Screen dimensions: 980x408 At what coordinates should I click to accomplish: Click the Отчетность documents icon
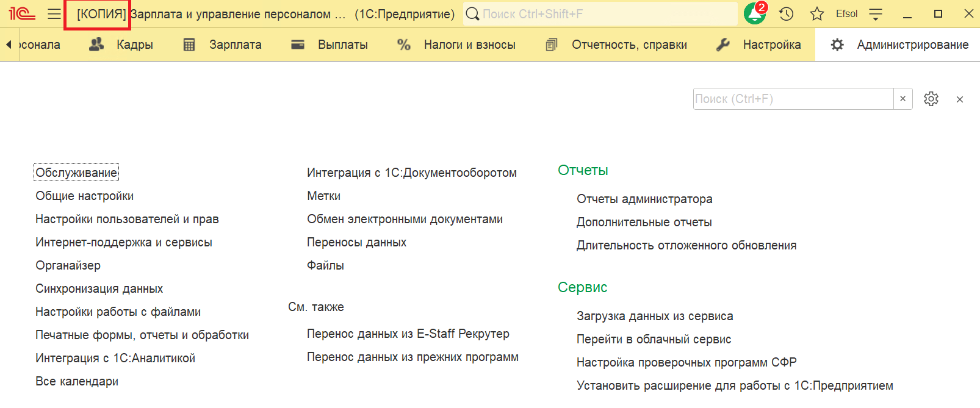551,45
